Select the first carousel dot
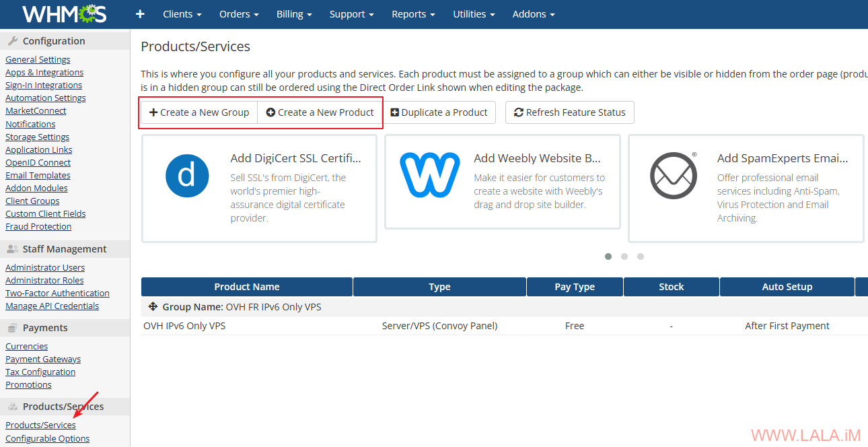The height and width of the screenshot is (447, 868). tap(608, 256)
